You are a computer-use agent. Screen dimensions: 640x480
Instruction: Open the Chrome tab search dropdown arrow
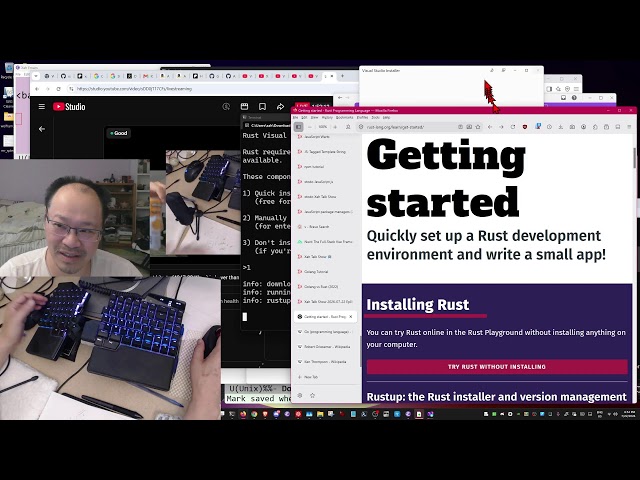click(x=36, y=76)
